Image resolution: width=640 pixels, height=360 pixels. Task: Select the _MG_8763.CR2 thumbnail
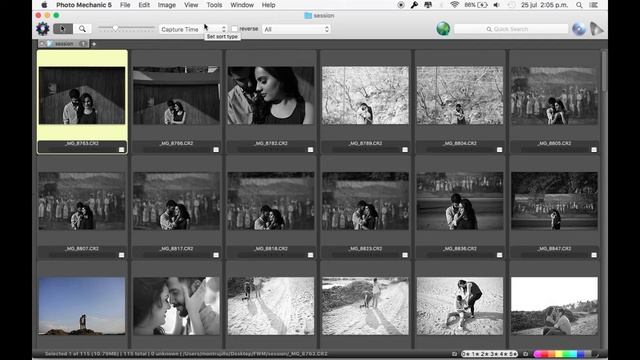point(82,96)
